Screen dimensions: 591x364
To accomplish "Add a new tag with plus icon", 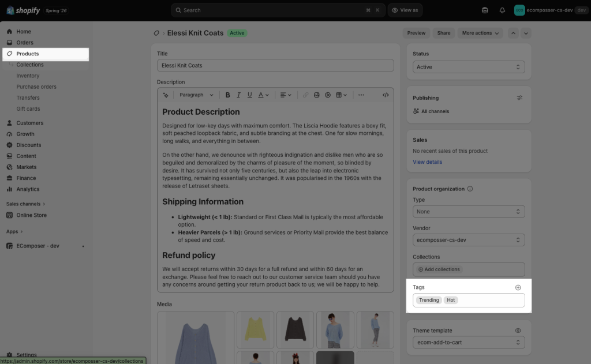I will (518, 287).
